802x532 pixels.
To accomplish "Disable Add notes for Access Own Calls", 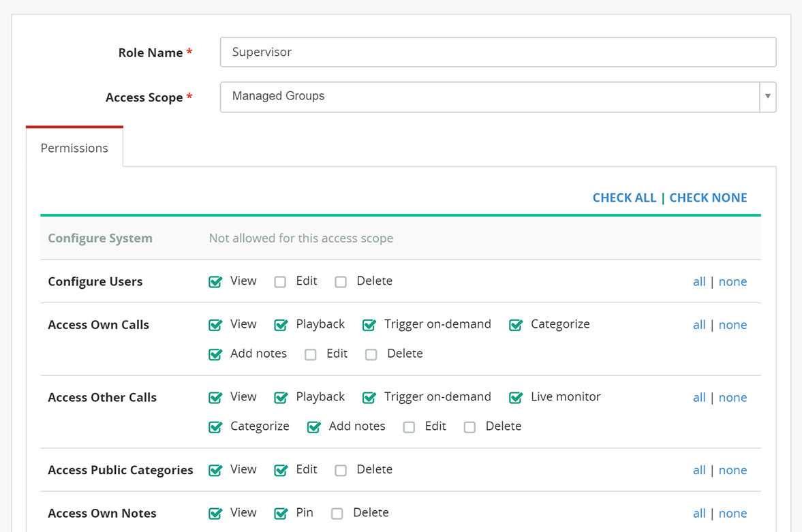I will click(215, 354).
